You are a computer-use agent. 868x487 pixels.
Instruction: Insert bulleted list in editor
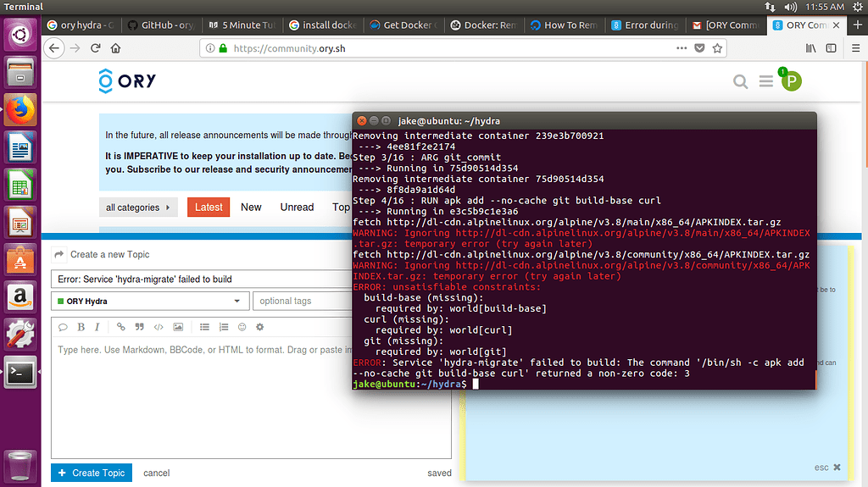[204, 327]
